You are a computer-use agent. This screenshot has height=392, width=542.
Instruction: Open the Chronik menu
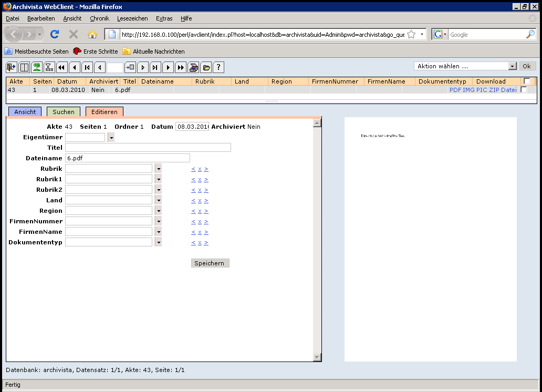pyautogui.click(x=100, y=18)
